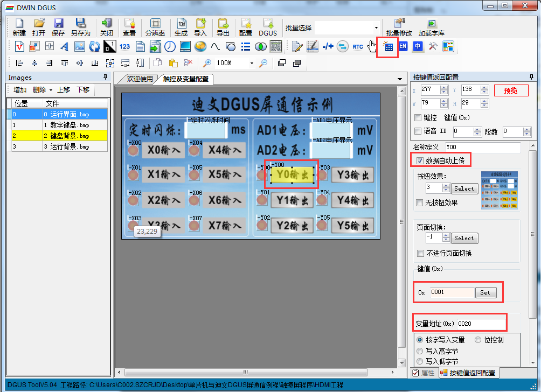Click the 中 Chinese language icon
541x392 pixels.
point(418,46)
